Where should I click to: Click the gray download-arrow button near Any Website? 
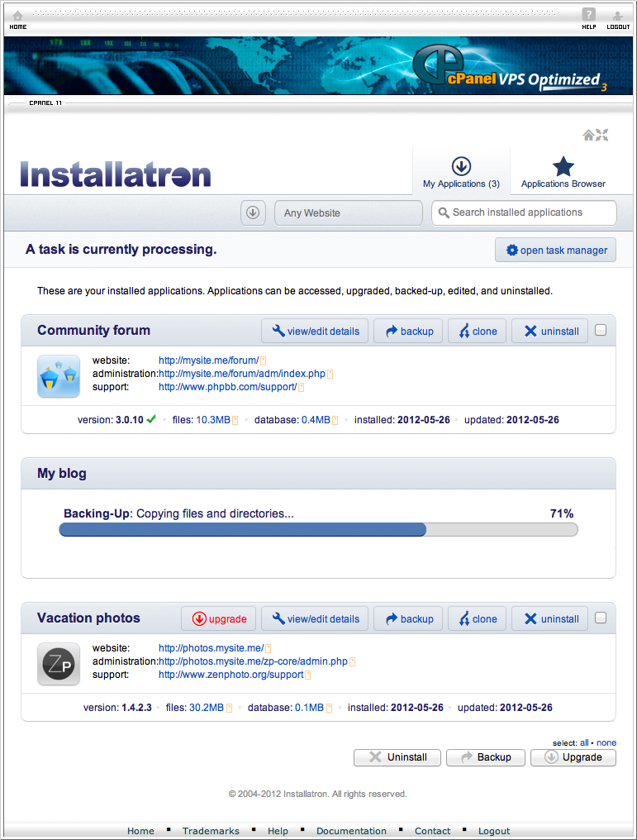(253, 212)
